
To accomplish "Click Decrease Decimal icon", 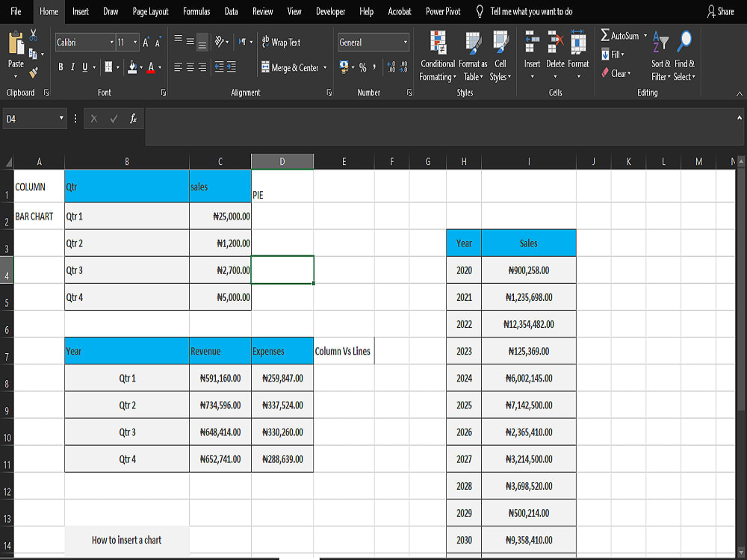I will [x=403, y=67].
